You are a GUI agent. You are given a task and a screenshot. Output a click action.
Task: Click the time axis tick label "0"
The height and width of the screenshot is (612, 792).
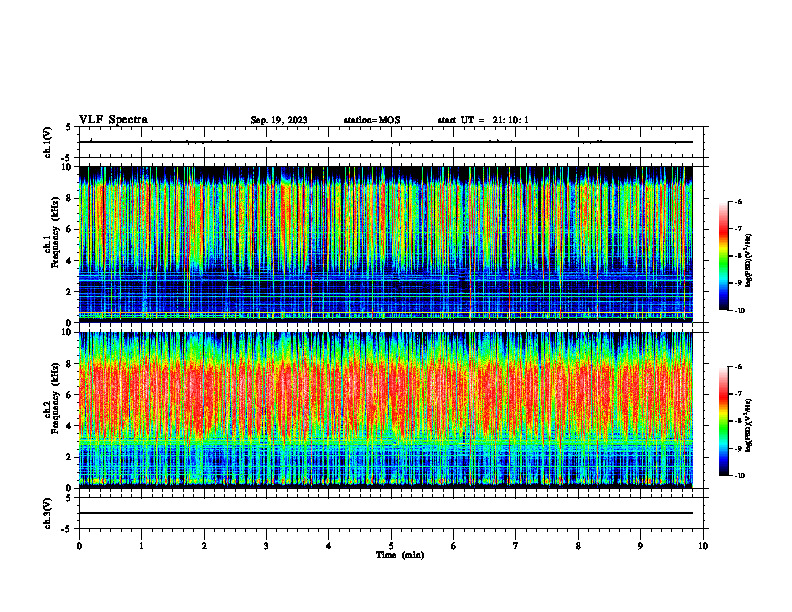coord(79,546)
